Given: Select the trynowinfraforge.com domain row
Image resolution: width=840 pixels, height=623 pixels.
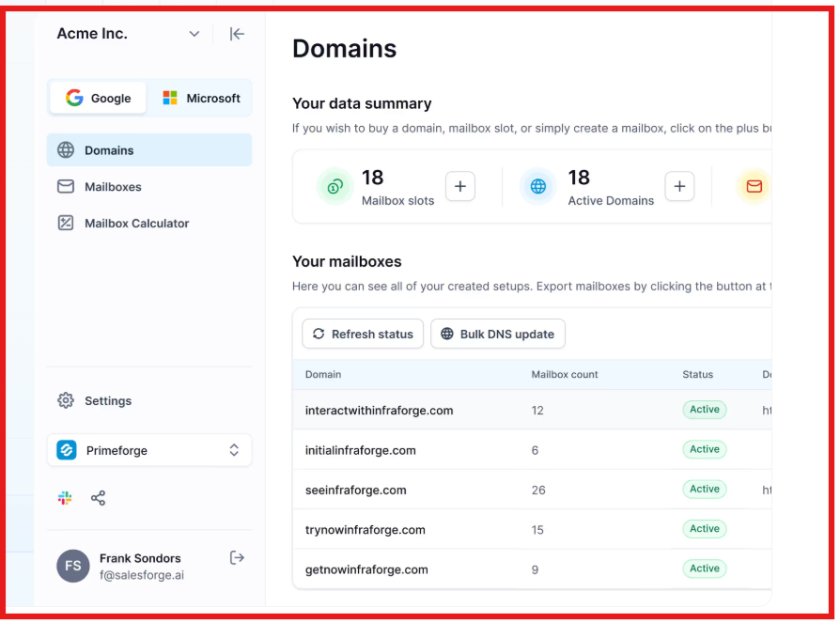Looking at the screenshot, I should (x=533, y=529).
